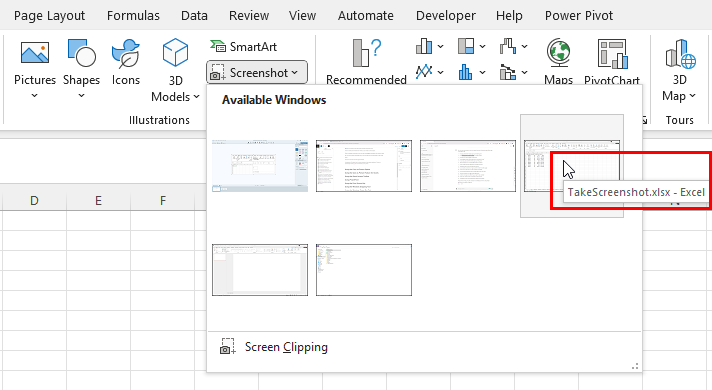The height and width of the screenshot is (390, 712).
Task: Select the second window thumbnail in top row
Action: coord(364,166)
